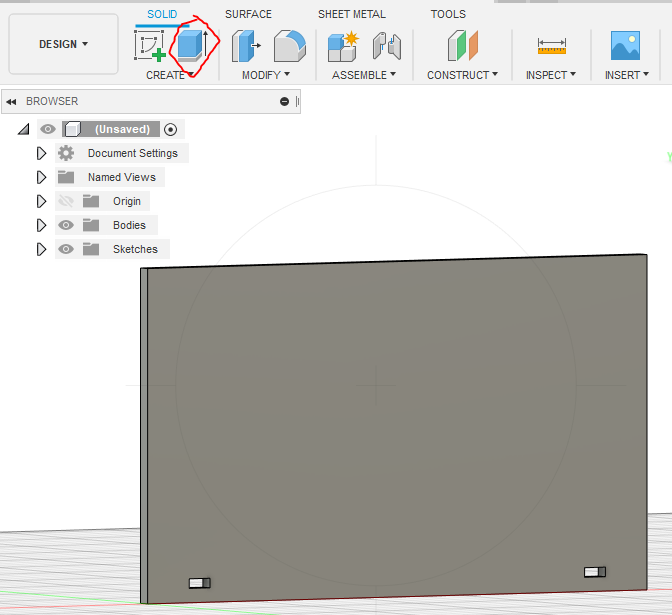Choose the Fillet tool icon

(x=290, y=45)
